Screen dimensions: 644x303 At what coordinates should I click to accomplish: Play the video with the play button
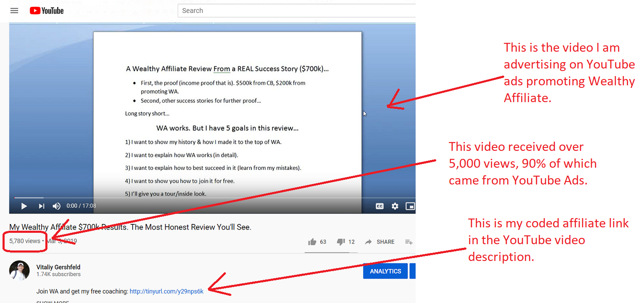(24, 206)
